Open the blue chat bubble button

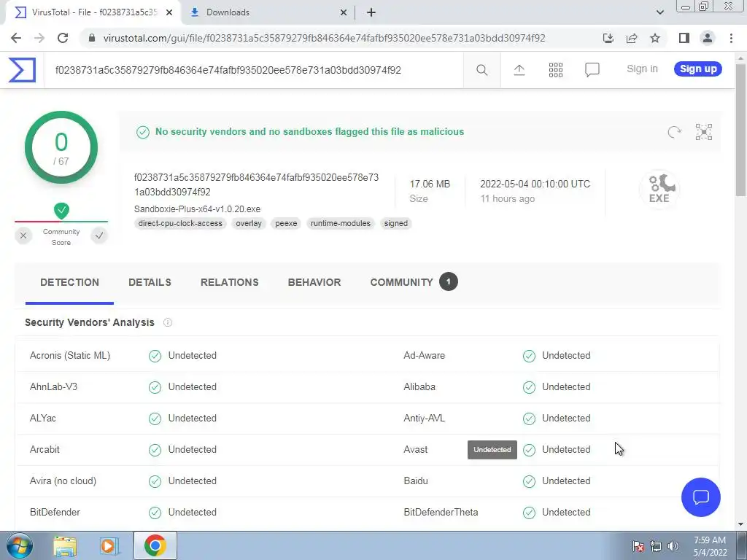click(701, 497)
